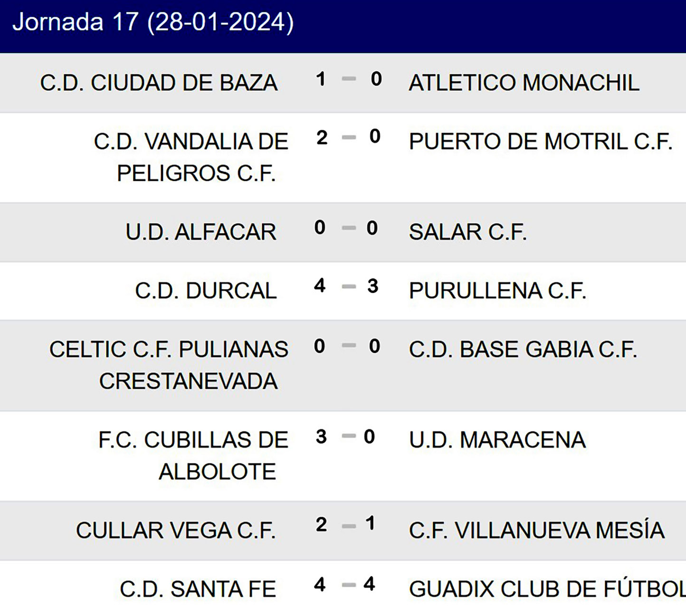Select Salar C.F. team name

pos(467,232)
